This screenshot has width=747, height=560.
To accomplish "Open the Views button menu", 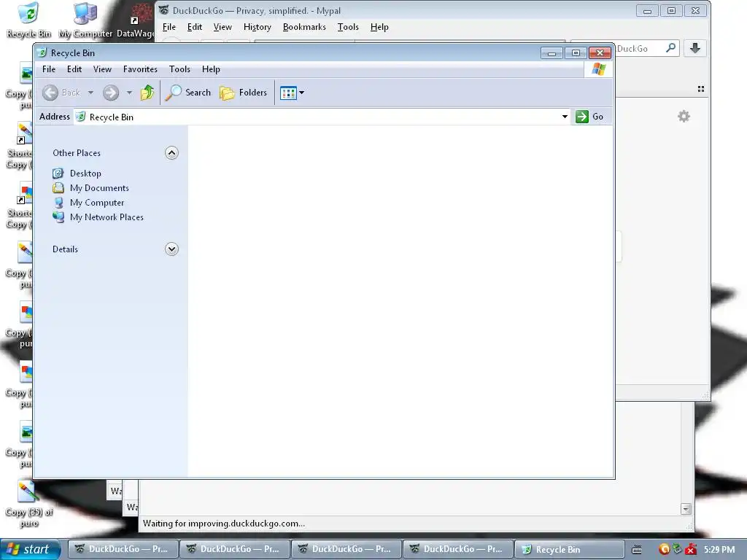I will pos(292,93).
